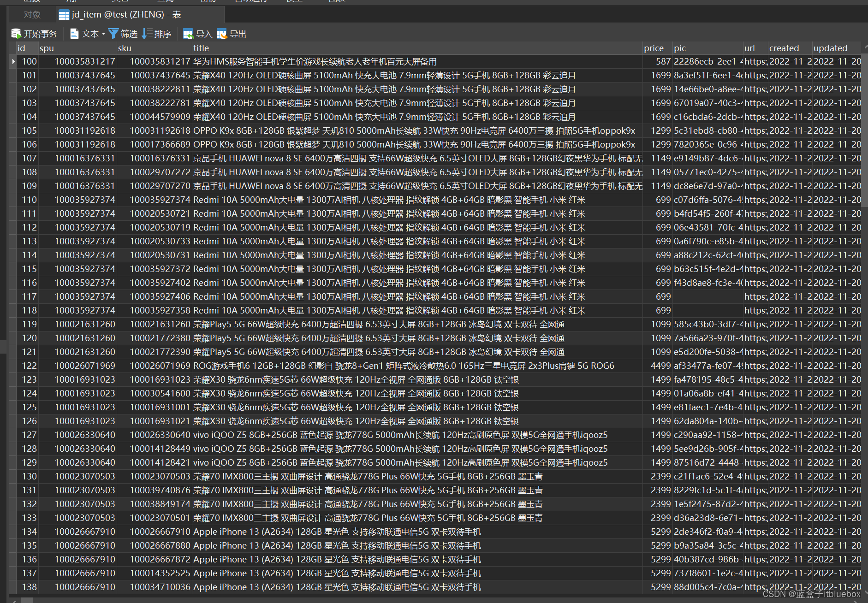Screen dimensions: 868x603
Task: Click the Filter (筛选) funnel icon
Action: pyautogui.click(x=113, y=34)
